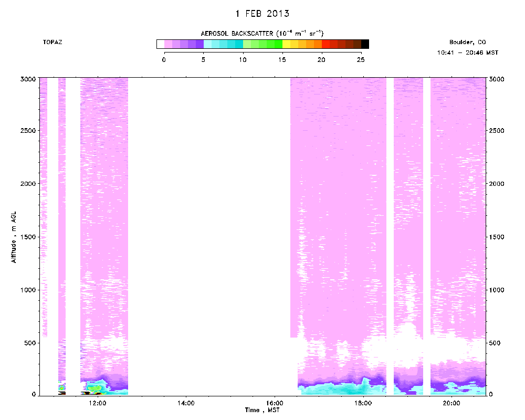Click the yellow colorbar segment above 15

click(286, 44)
